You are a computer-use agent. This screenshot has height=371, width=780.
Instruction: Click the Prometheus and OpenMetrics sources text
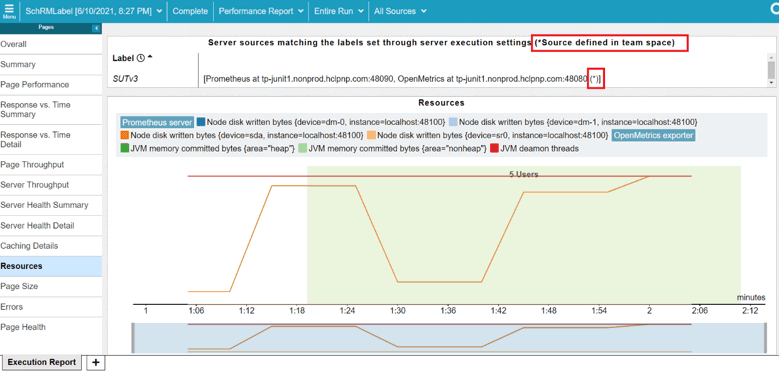(x=402, y=79)
